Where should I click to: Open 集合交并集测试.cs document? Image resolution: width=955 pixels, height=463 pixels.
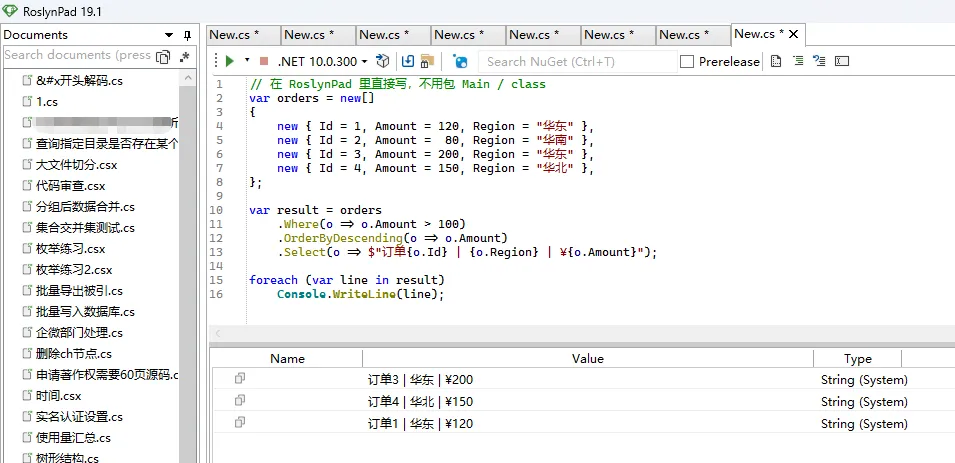[x=85, y=228]
